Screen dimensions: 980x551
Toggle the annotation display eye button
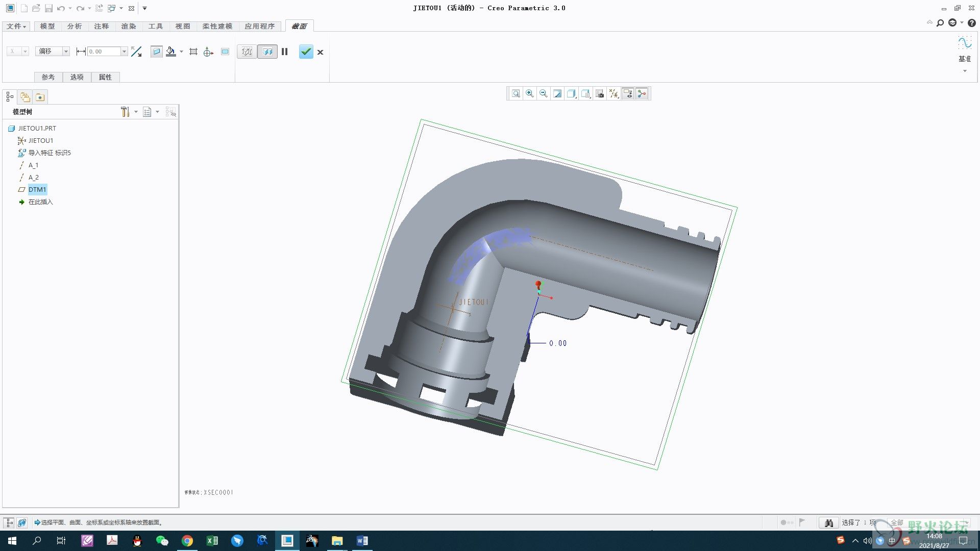tap(628, 93)
